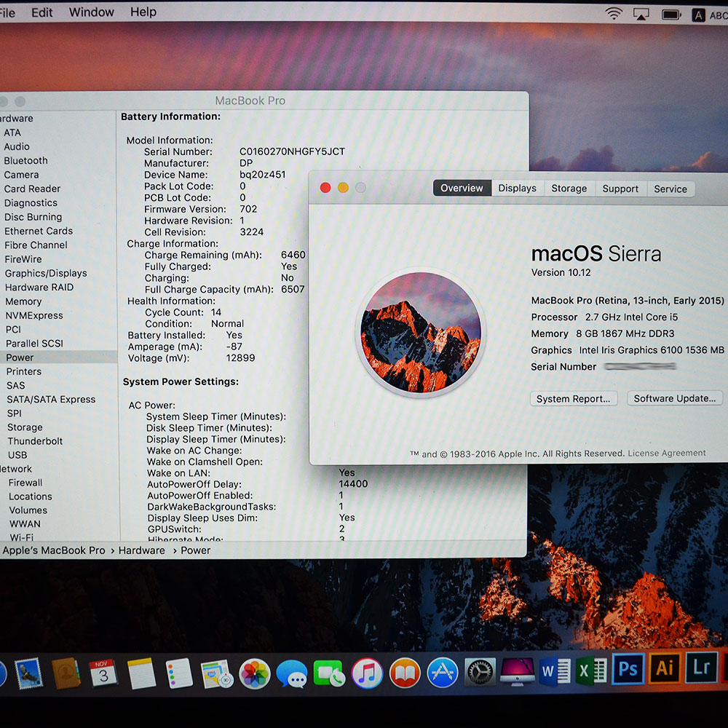Select SATA/SATA Express in the sidebar
The width and height of the screenshot is (728, 728).
(x=51, y=399)
